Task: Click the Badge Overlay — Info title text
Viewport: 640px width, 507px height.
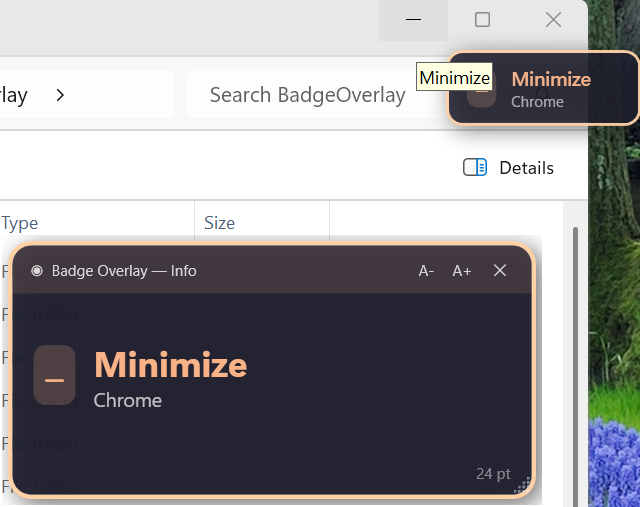Action: click(124, 271)
